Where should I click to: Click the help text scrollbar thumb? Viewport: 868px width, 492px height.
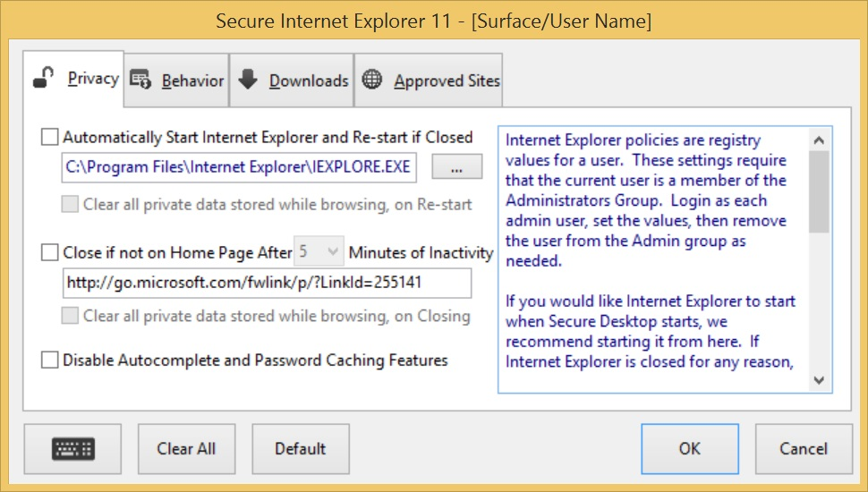820,191
